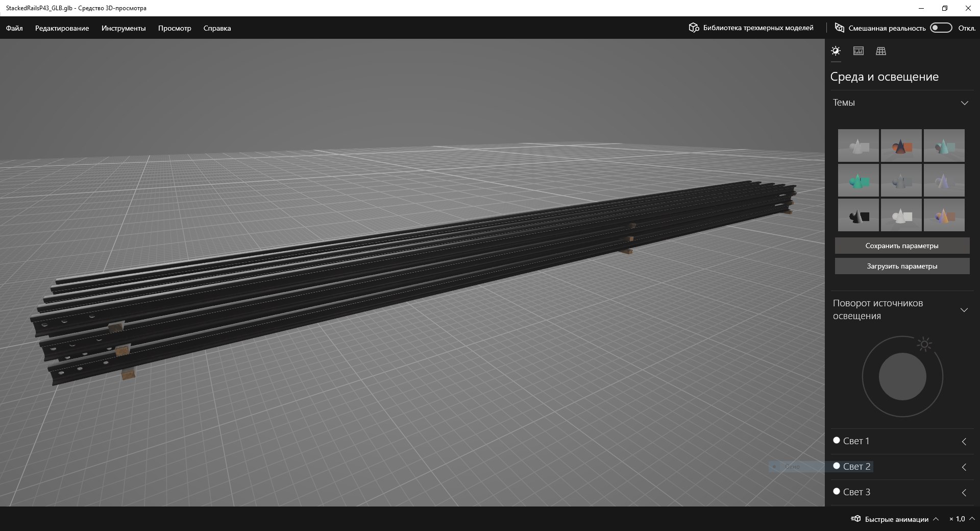This screenshot has height=531, width=980.
Task: Click Загрузить параметры button
Action: pos(902,266)
